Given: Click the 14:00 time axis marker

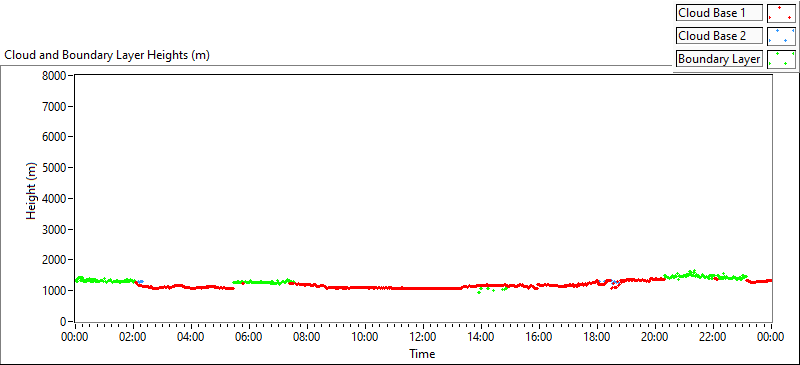Looking at the screenshot, I should click(x=481, y=337).
